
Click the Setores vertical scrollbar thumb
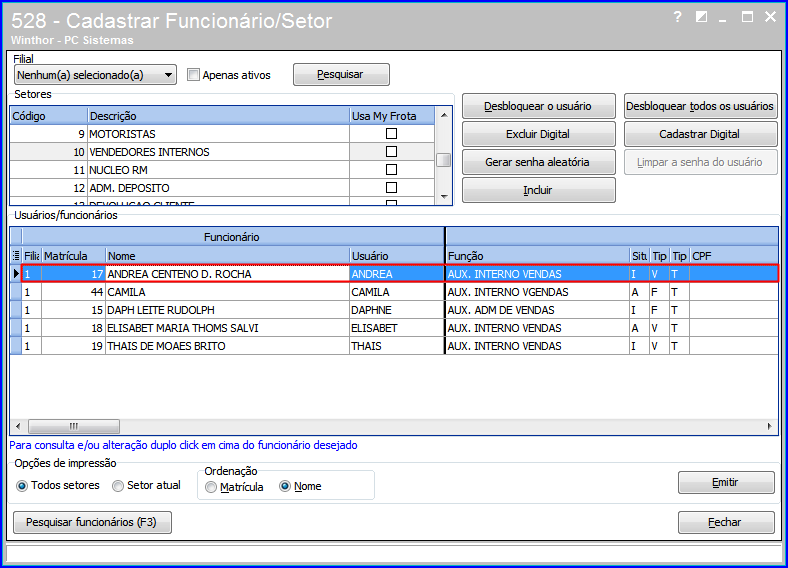click(x=444, y=160)
